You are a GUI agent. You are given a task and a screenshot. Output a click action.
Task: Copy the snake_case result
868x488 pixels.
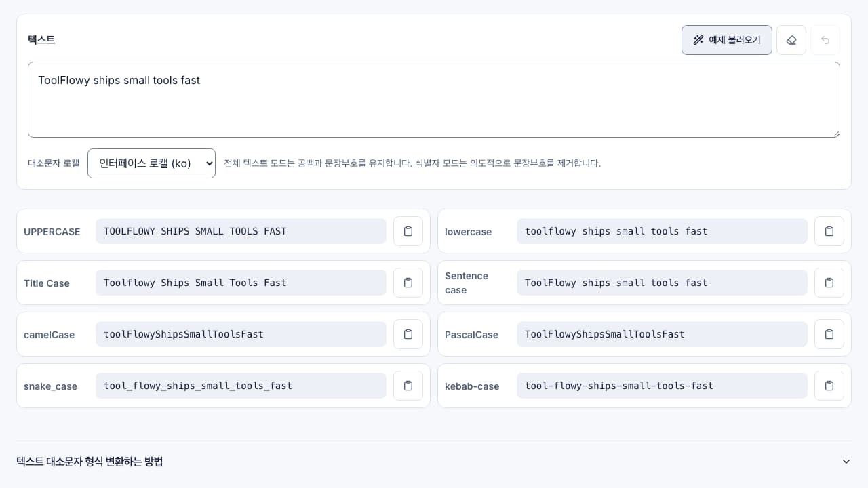(408, 386)
